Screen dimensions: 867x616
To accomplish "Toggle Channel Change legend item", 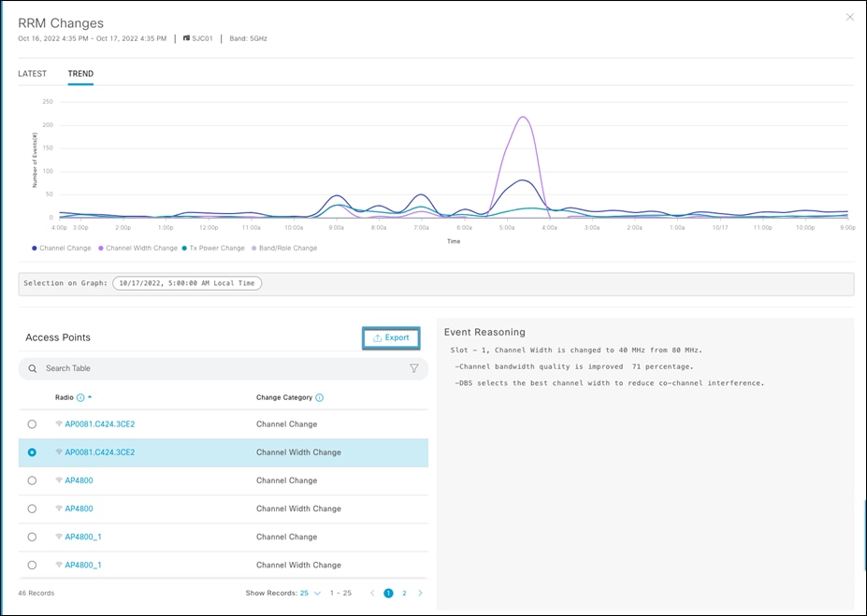I will [x=62, y=248].
